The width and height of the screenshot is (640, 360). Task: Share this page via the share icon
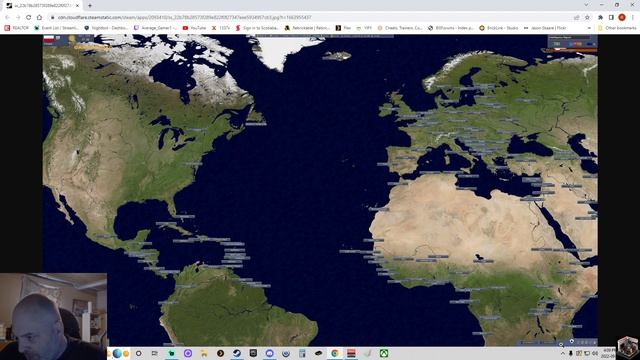point(577,18)
